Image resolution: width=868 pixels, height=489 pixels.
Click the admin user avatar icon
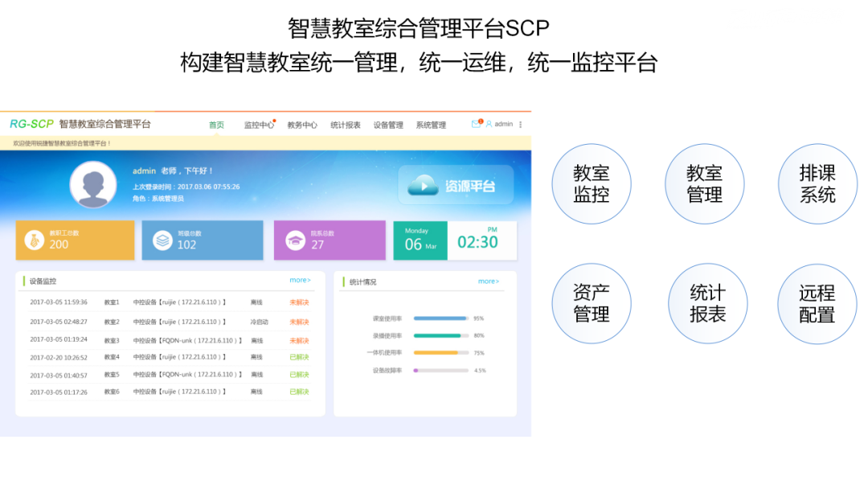coord(489,124)
